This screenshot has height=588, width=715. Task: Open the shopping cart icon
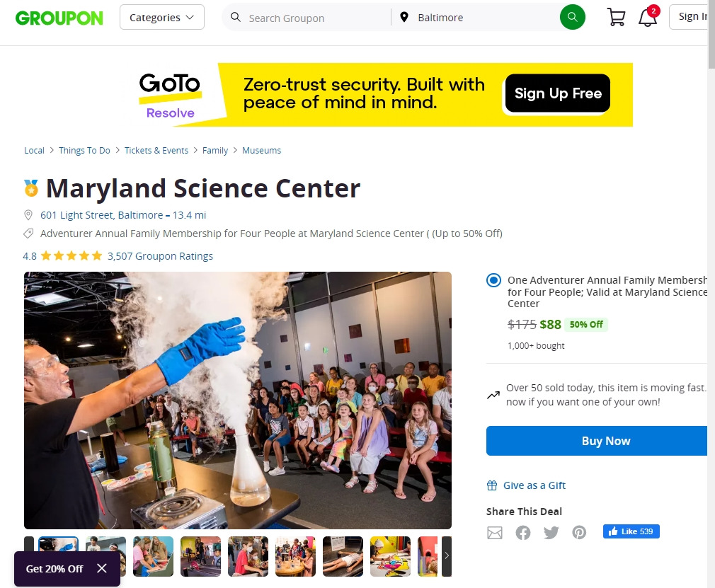(616, 17)
